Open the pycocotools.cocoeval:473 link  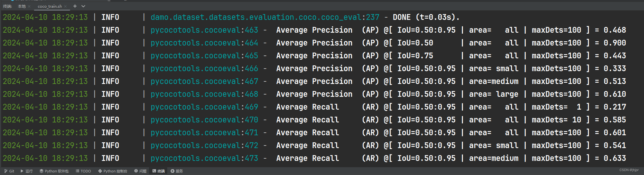coord(204,158)
